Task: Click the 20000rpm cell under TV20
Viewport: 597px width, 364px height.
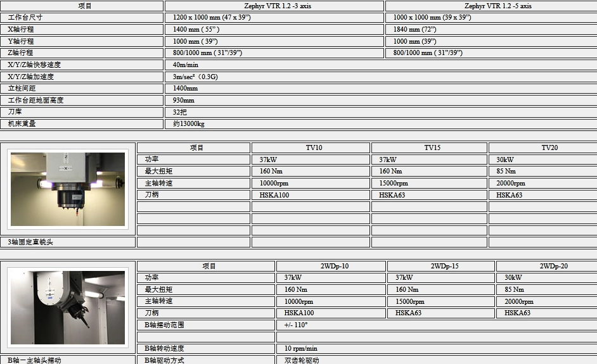Action: [x=543, y=184]
